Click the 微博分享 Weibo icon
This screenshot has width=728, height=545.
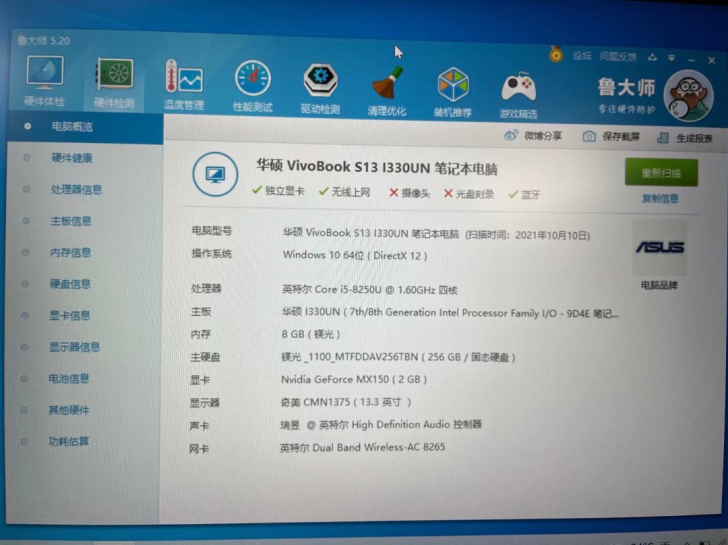(x=511, y=136)
